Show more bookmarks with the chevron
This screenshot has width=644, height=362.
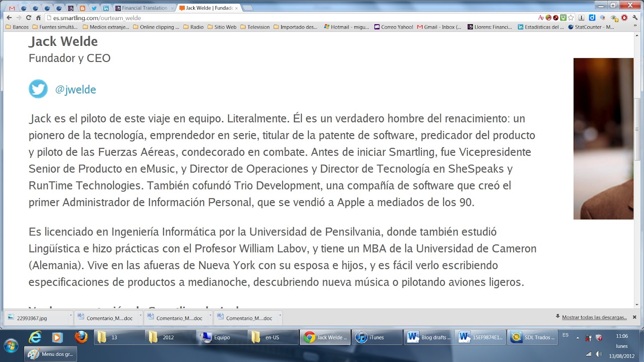coord(635,26)
